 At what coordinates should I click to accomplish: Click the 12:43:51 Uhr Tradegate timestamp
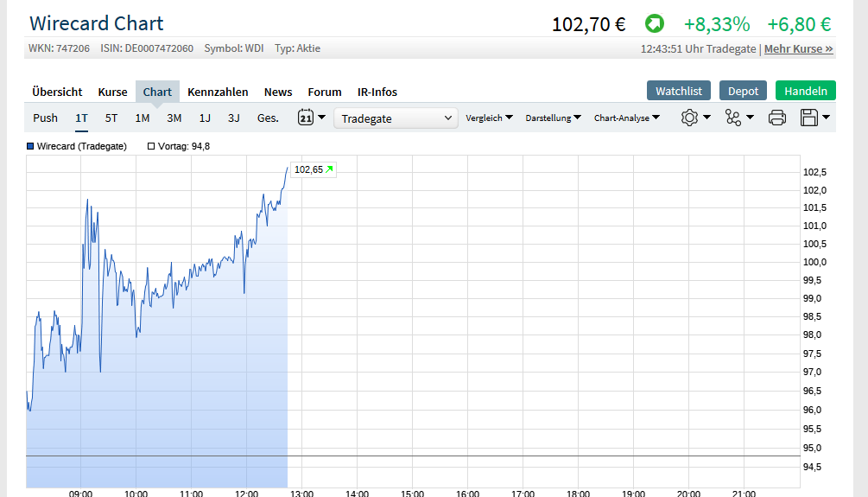coord(698,48)
